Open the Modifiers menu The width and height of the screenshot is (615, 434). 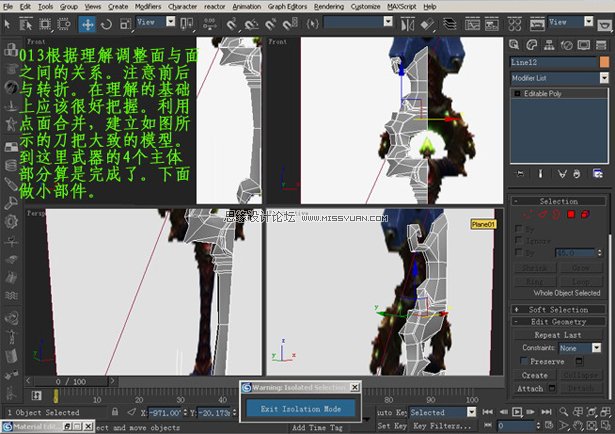click(x=148, y=7)
